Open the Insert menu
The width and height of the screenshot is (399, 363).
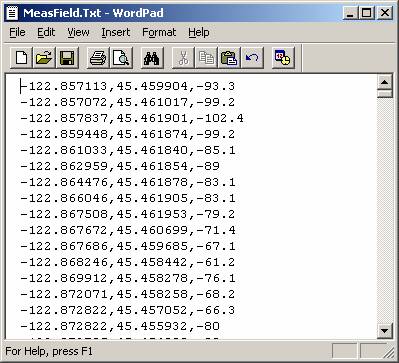click(116, 32)
